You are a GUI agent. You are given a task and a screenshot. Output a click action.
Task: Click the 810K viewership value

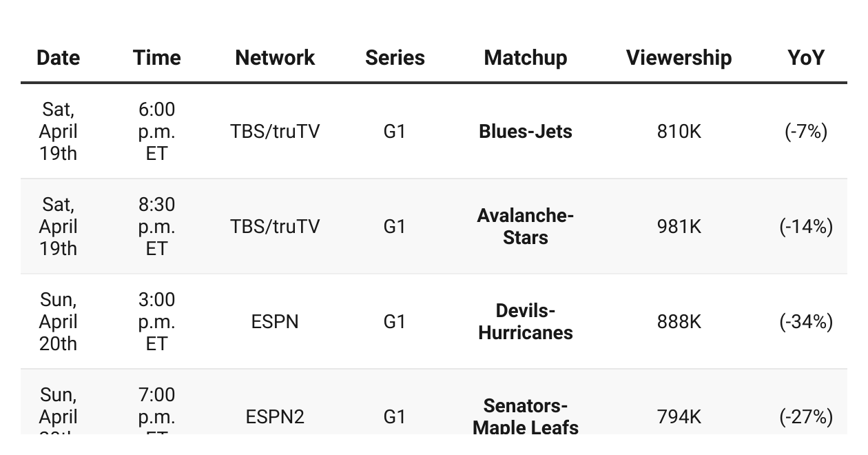679,132
